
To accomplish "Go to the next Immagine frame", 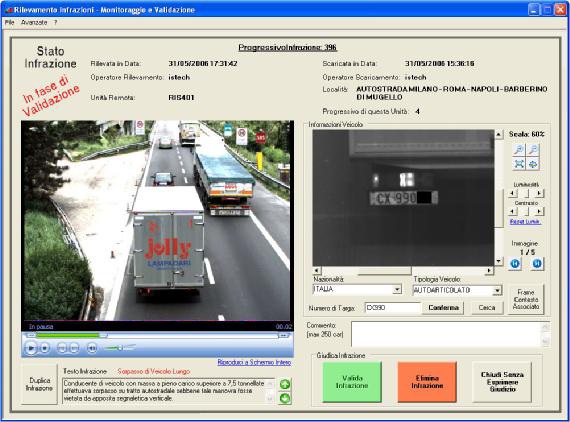I will [537, 263].
